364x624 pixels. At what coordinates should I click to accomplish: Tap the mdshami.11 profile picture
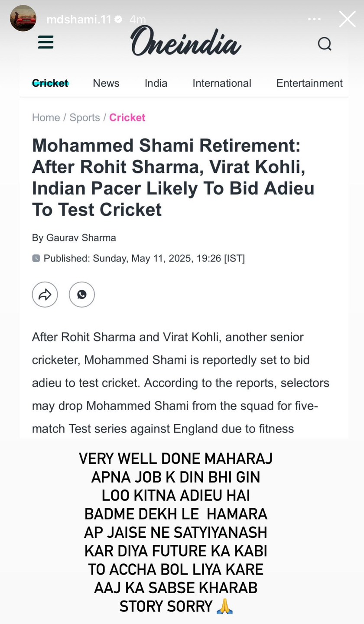[x=23, y=18]
